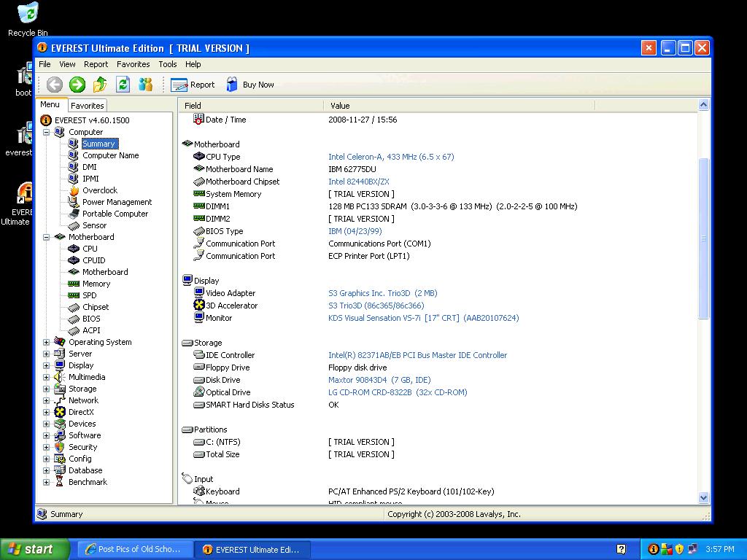Expand the Operating System node
This screenshot has width=747, height=560.
point(46,343)
